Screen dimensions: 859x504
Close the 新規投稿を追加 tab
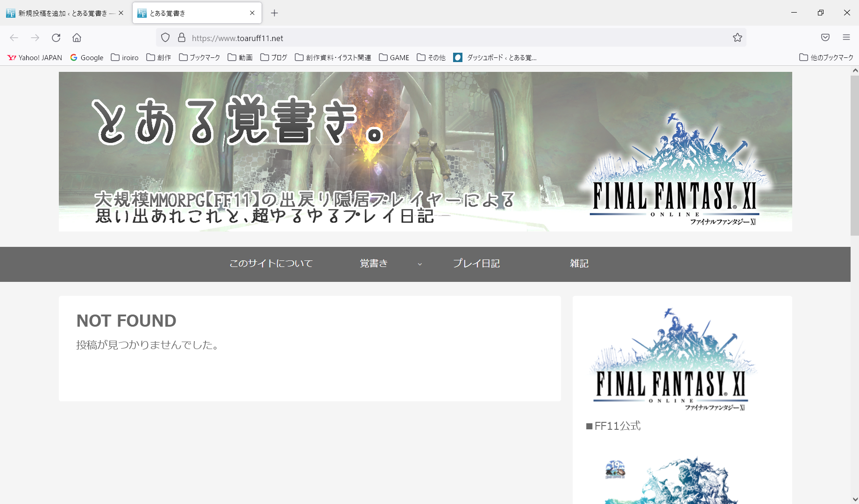121,13
